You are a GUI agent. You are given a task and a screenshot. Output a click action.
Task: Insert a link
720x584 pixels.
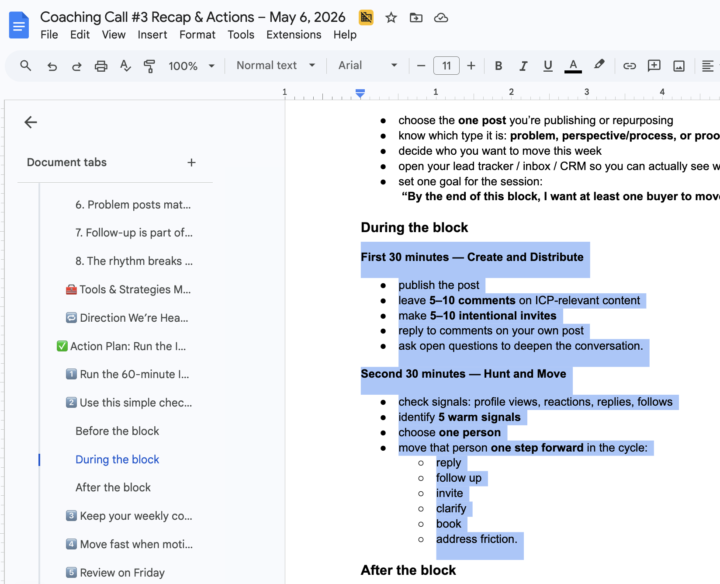click(x=629, y=66)
